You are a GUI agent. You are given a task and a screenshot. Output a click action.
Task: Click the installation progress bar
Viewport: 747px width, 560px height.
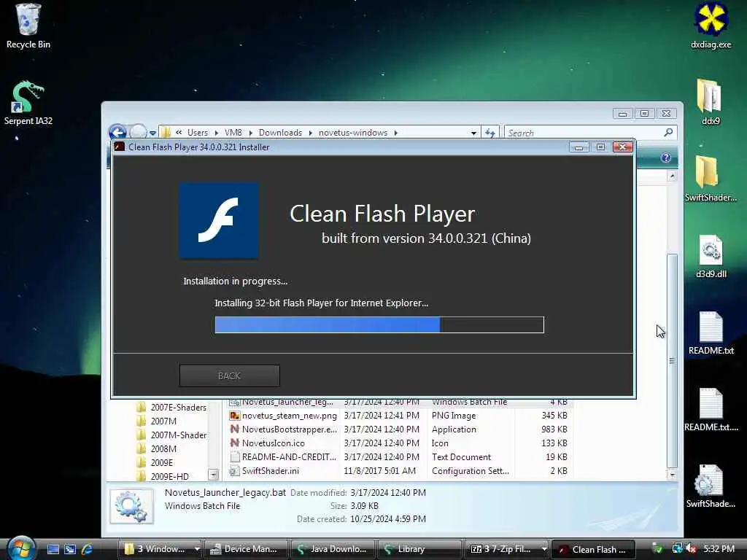379,324
